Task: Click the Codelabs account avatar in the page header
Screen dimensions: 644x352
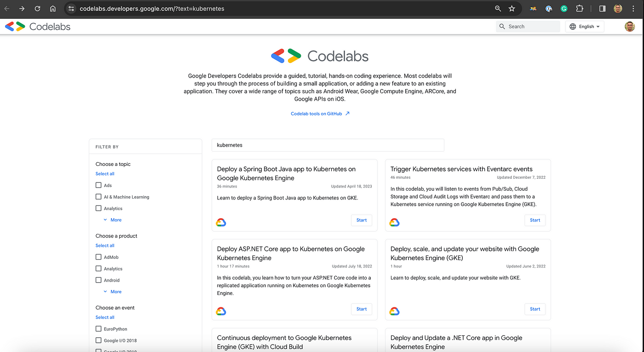Action: click(630, 27)
